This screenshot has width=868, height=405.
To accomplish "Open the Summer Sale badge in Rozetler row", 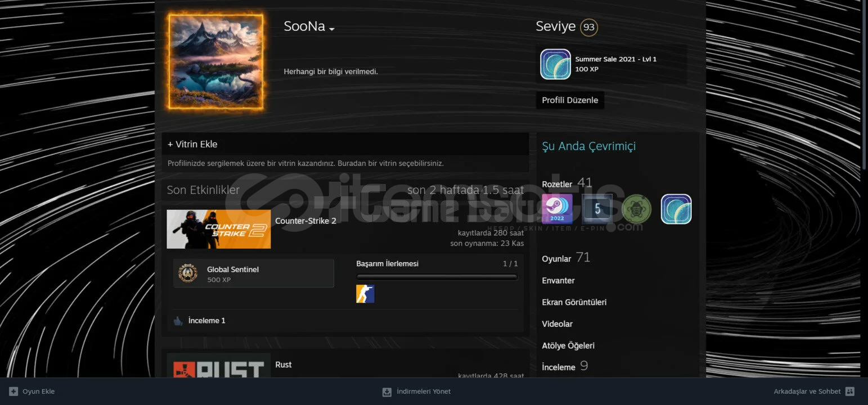I will pos(676,209).
